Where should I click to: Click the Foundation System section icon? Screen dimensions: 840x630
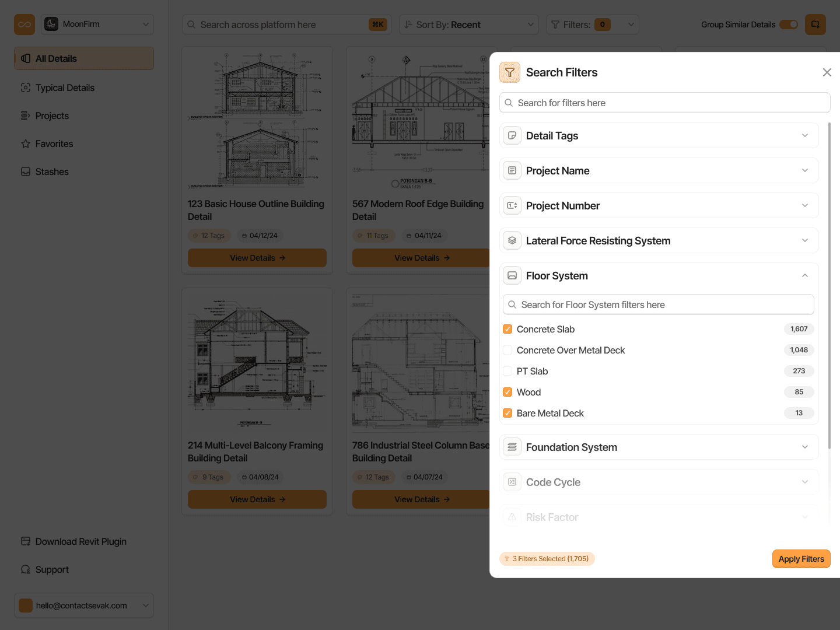(x=512, y=447)
